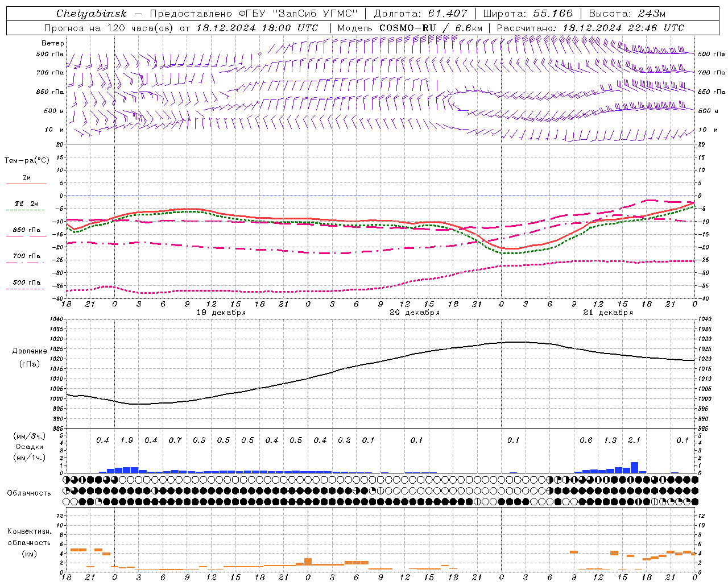Click the Осадки precipitation panel label
This screenshot has height=582, width=728.
(29, 447)
